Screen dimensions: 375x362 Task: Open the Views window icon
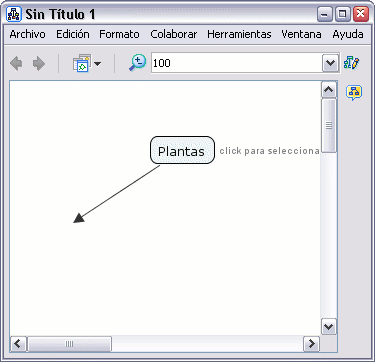tap(82, 63)
